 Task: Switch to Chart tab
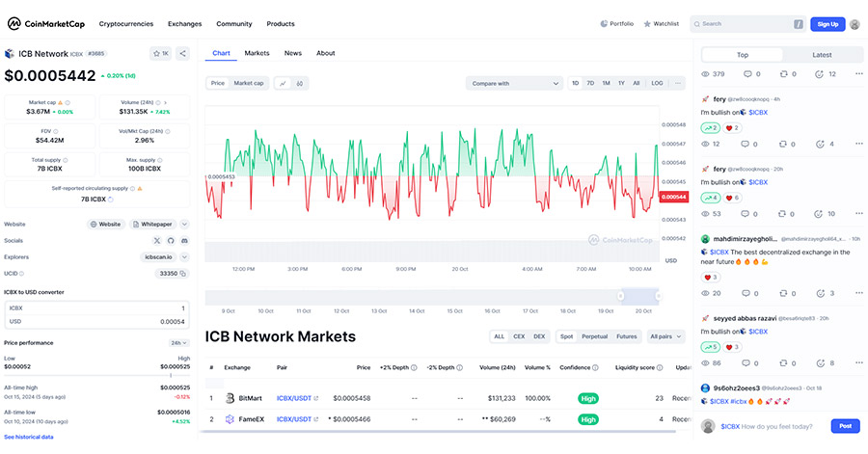click(221, 53)
